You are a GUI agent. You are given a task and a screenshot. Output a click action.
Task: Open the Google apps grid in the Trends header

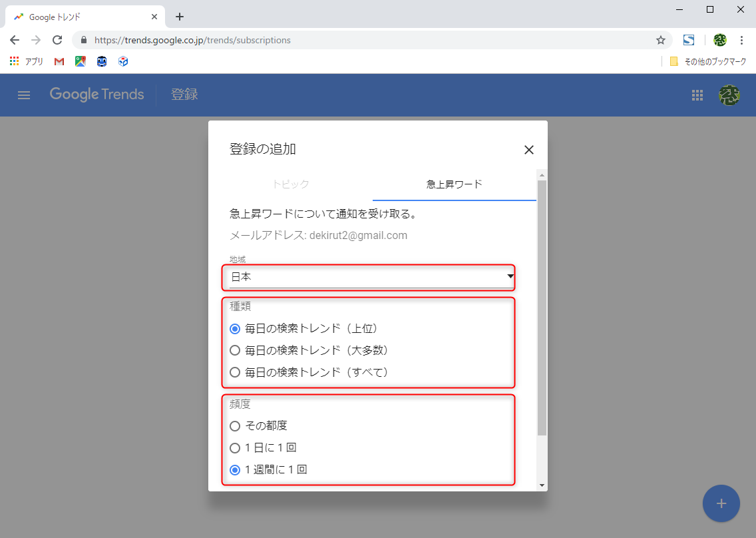(697, 95)
